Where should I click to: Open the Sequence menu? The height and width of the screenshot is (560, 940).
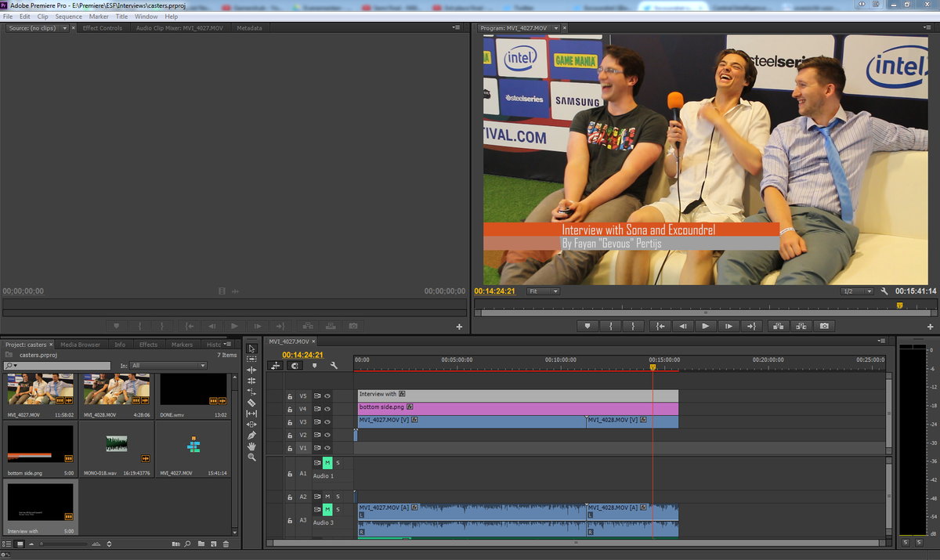pos(68,16)
